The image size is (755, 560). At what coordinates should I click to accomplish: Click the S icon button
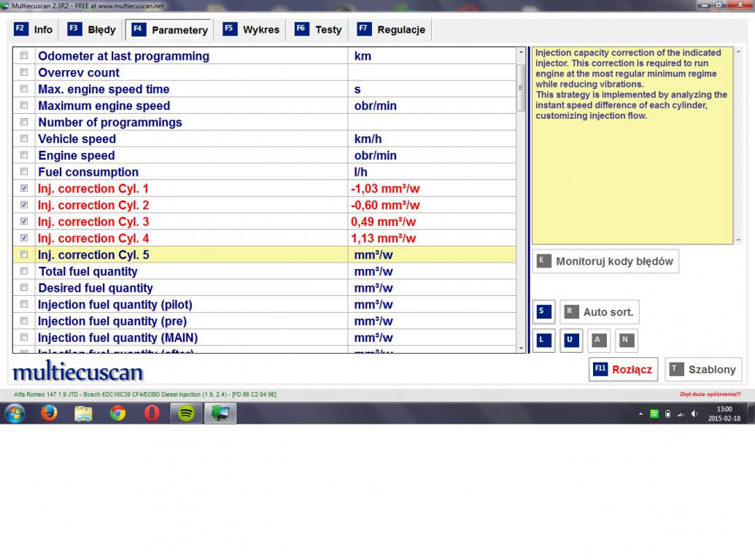point(543,312)
